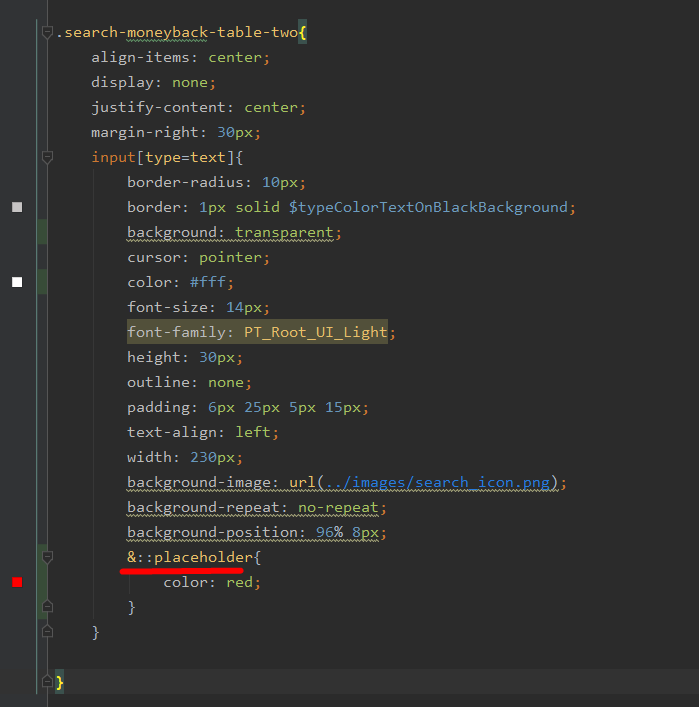Viewport: 699px width, 707px height.
Task: Click the $typeColorTextOnBlackBackground variable
Action: (428, 207)
